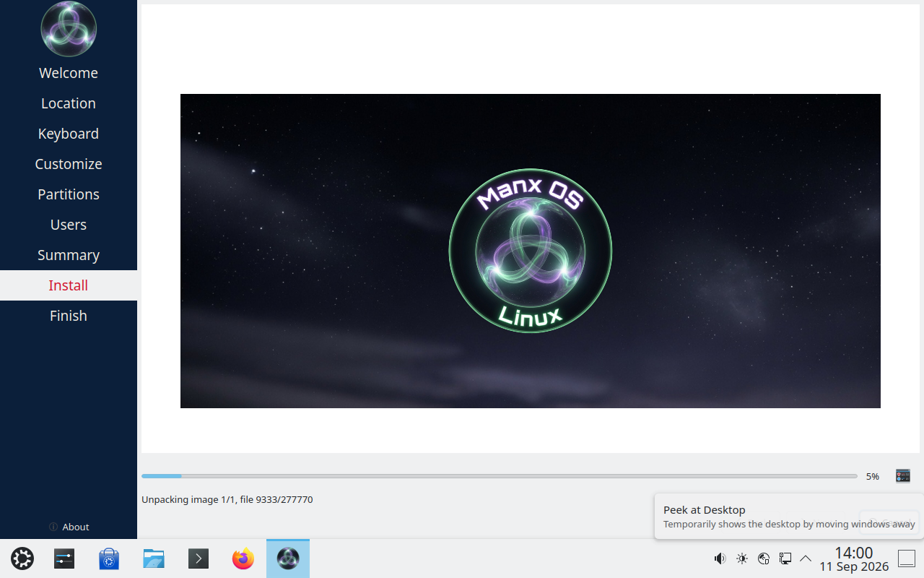Image resolution: width=924 pixels, height=578 pixels.
Task: Open the Discover software store icon
Action: pos(109,558)
